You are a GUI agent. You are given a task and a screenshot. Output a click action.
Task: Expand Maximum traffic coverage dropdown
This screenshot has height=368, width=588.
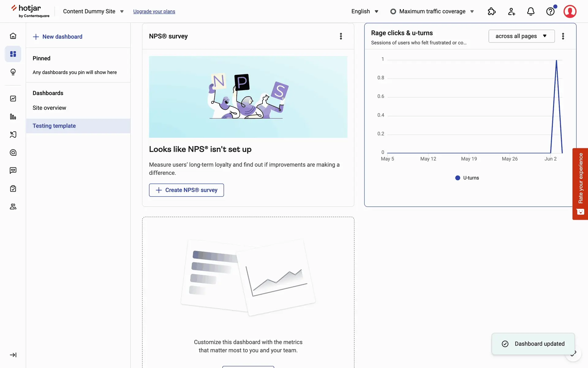tap(432, 11)
